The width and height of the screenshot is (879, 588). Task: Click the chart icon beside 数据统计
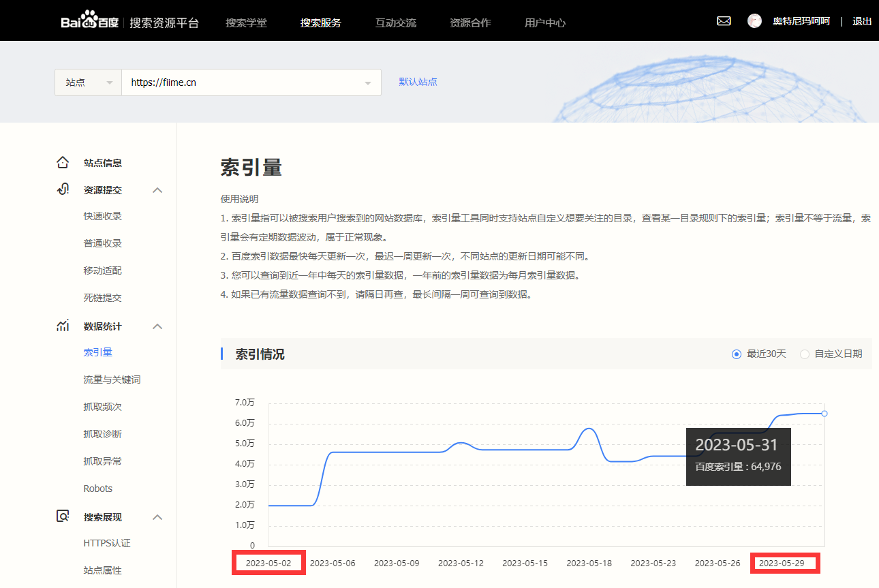coord(63,326)
